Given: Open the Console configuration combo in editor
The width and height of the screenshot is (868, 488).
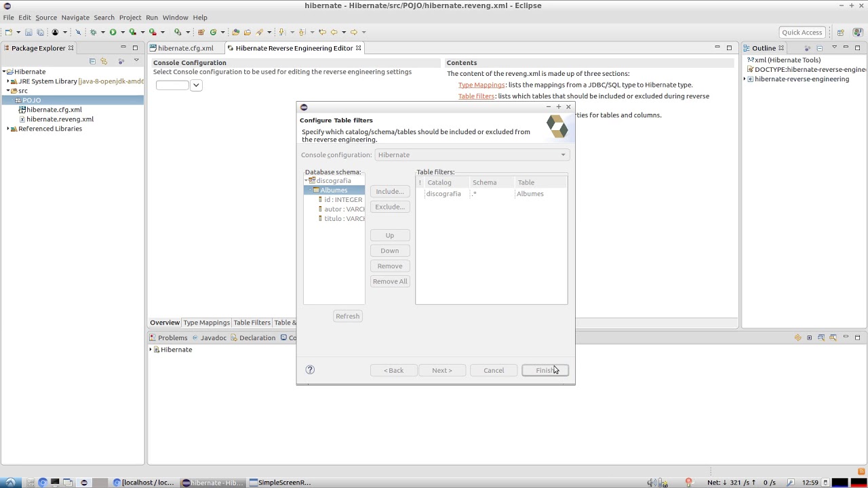Looking at the screenshot, I should point(196,85).
